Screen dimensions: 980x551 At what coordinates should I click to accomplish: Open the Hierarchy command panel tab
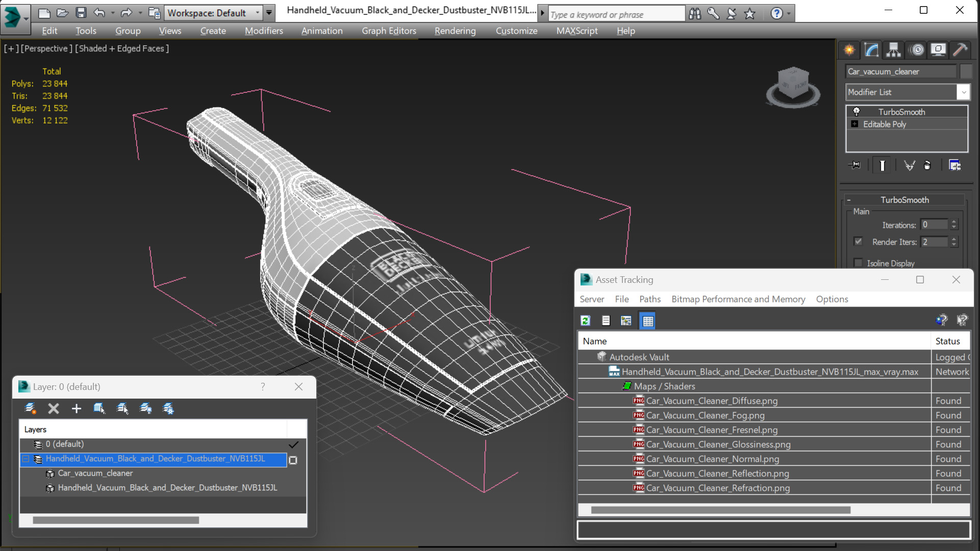point(893,49)
